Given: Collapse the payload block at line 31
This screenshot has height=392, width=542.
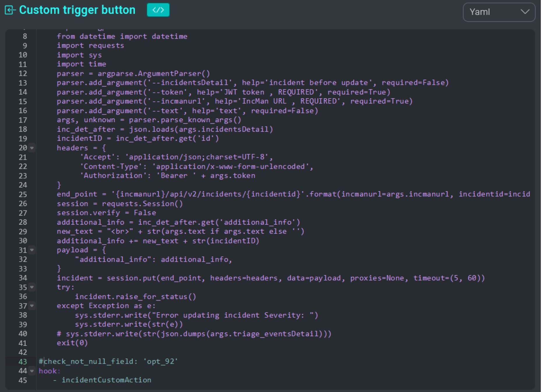Looking at the screenshot, I should pyautogui.click(x=32, y=250).
